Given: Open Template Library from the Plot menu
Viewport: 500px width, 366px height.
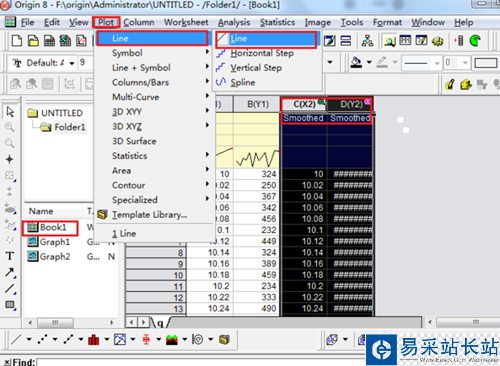Looking at the screenshot, I should pos(154,215).
